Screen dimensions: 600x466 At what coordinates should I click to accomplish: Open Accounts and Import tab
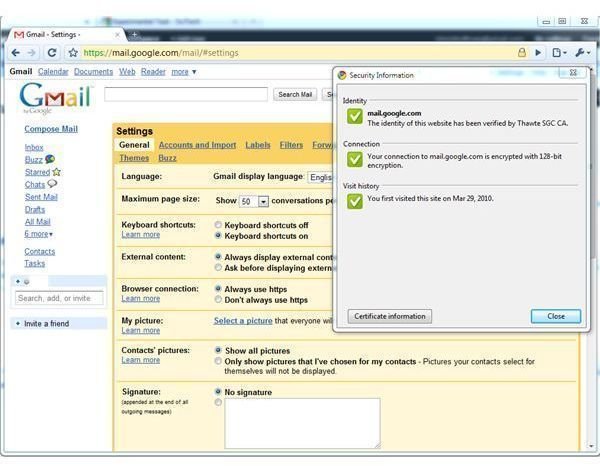click(197, 145)
